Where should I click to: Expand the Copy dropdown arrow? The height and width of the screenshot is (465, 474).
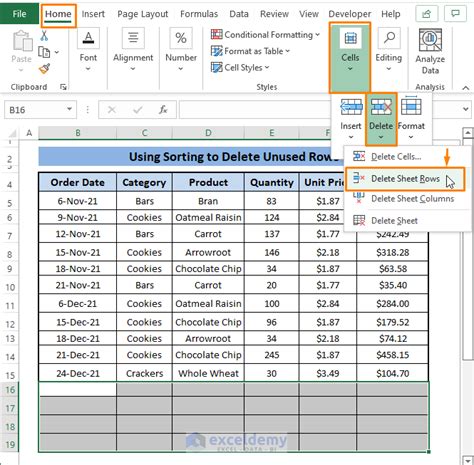(x=57, y=52)
